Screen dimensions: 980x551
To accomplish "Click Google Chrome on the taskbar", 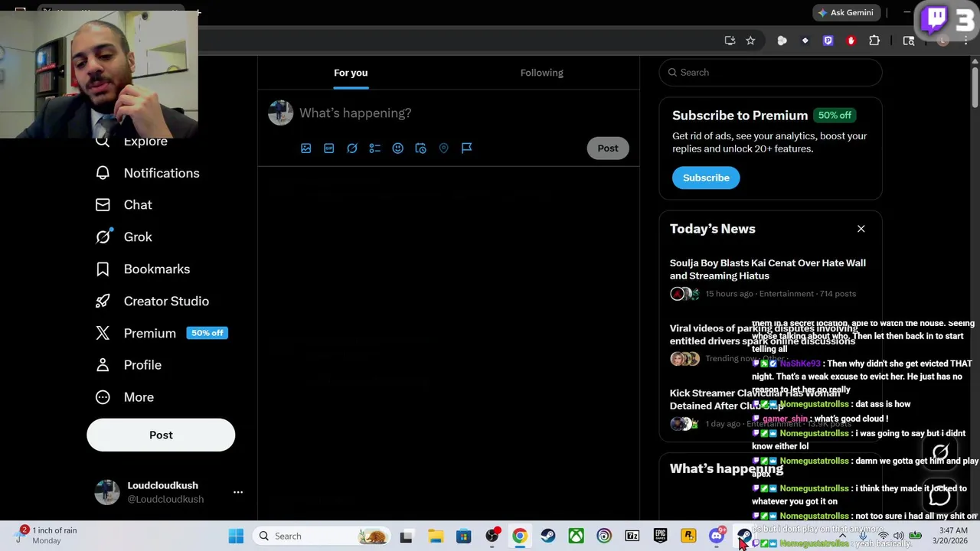I will 520,536.
